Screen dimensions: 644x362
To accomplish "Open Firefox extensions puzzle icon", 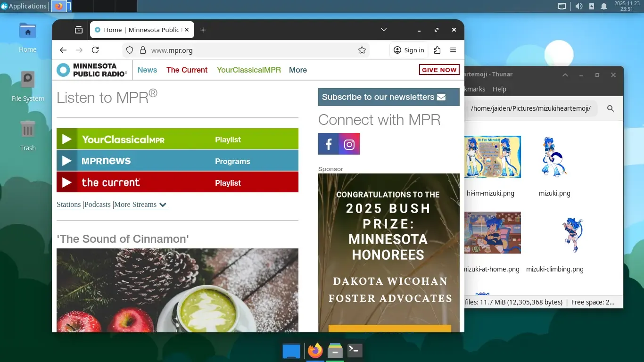I will coord(437,50).
